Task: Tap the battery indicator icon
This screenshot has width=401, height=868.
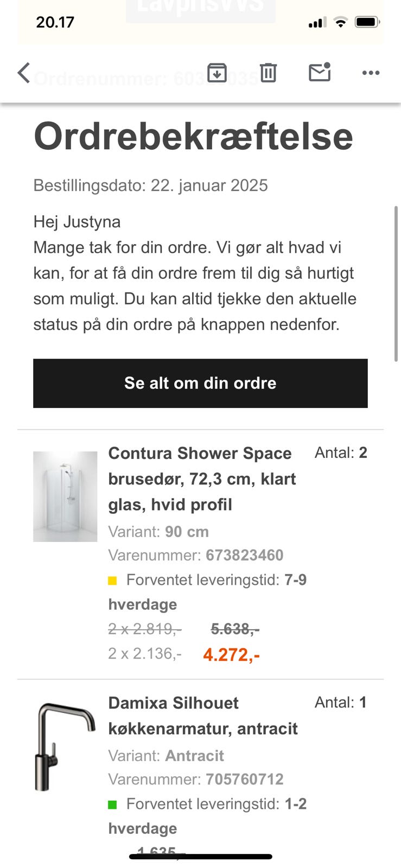Action: tap(367, 22)
